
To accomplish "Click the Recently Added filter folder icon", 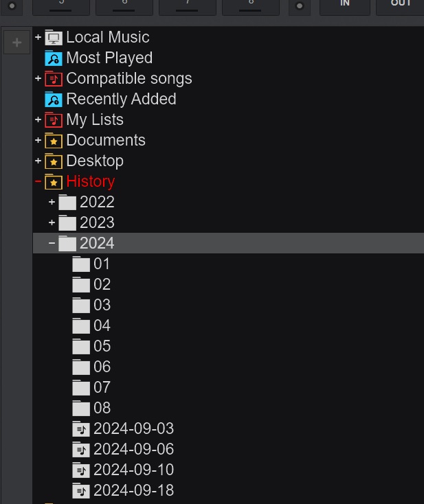I will coord(54,100).
